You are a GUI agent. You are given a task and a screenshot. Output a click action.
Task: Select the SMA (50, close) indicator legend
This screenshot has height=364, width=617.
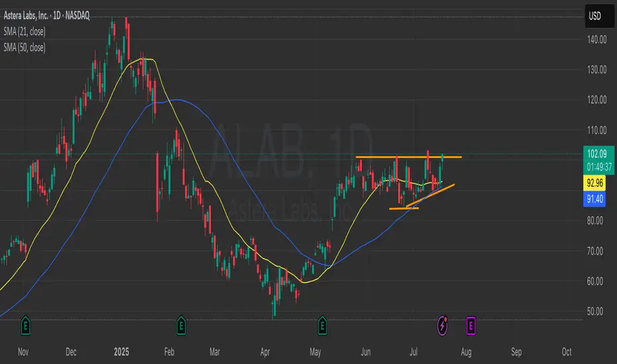[x=24, y=48]
